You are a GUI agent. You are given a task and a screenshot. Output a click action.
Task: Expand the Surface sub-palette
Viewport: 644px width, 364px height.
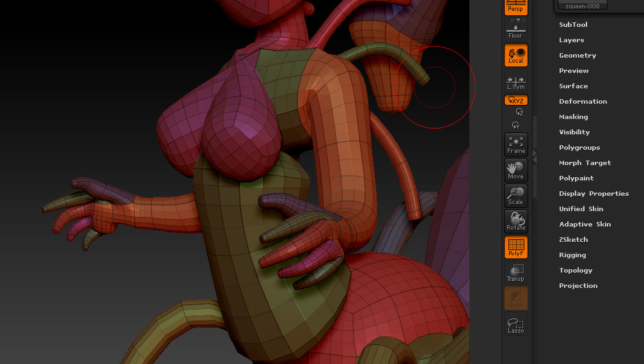tap(574, 86)
